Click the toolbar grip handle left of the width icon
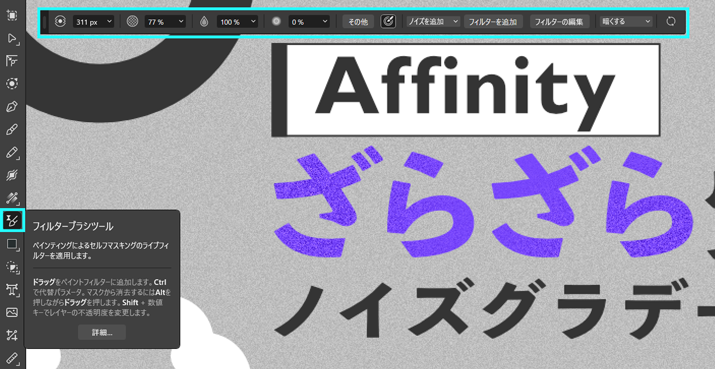715x369 pixels. tap(45, 21)
